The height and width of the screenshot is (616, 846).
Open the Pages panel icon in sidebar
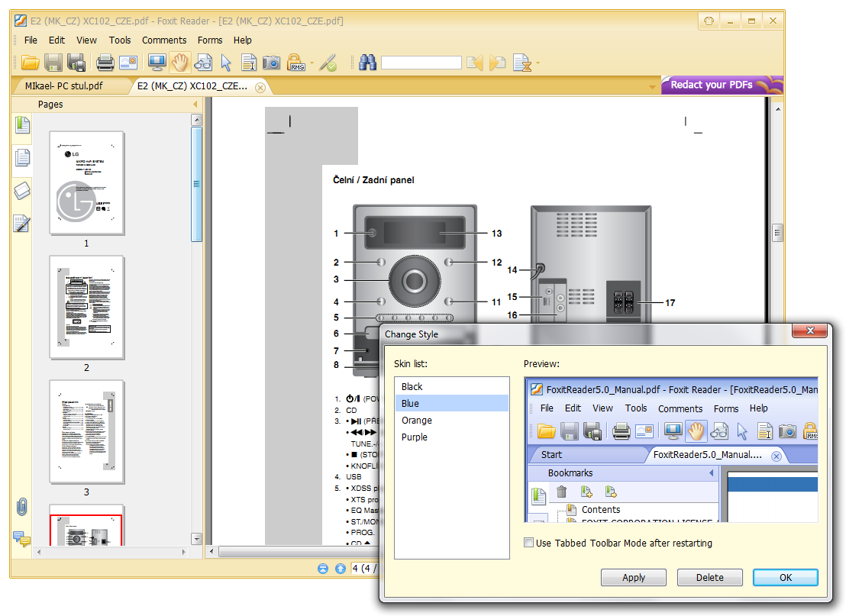pos(22,158)
